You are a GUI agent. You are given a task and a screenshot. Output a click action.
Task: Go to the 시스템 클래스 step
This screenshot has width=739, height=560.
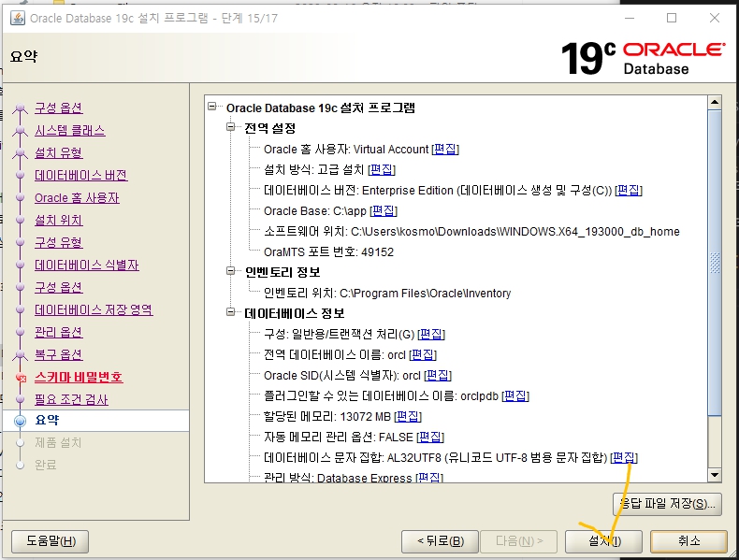point(70,131)
